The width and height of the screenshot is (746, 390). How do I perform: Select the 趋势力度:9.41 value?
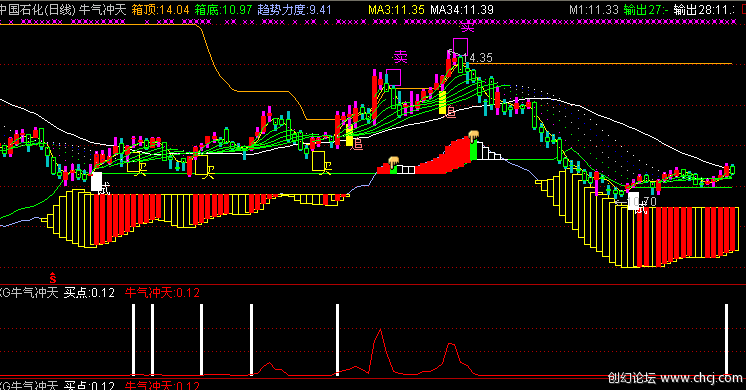pyautogui.click(x=294, y=10)
